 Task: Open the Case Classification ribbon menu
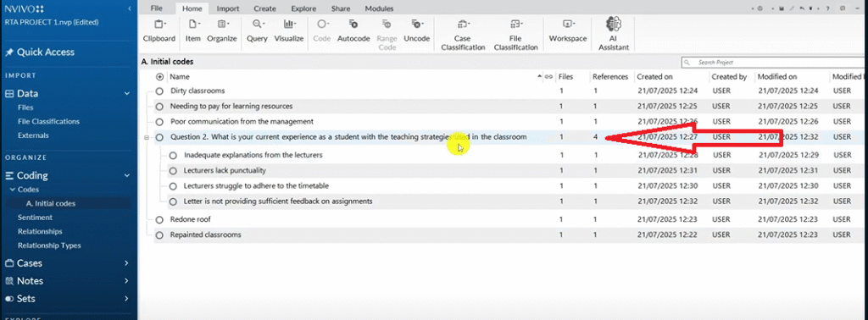pyautogui.click(x=462, y=35)
